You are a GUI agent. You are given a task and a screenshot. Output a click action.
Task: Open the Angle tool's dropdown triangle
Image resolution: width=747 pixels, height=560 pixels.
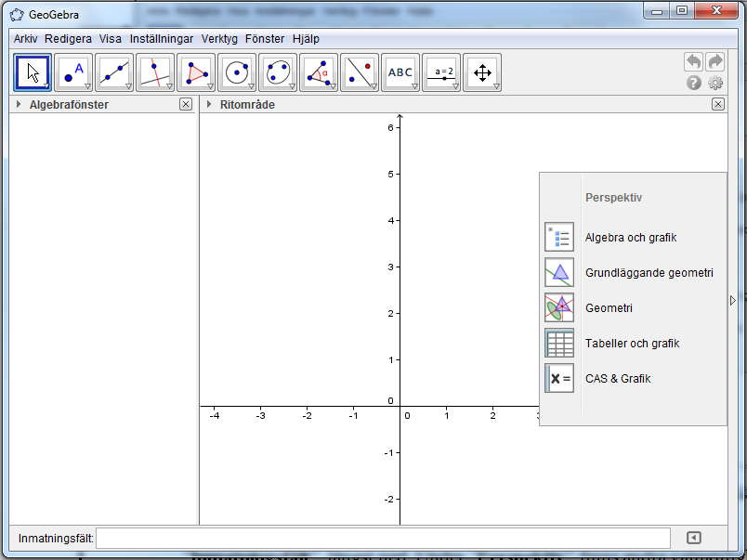pyautogui.click(x=333, y=86)
